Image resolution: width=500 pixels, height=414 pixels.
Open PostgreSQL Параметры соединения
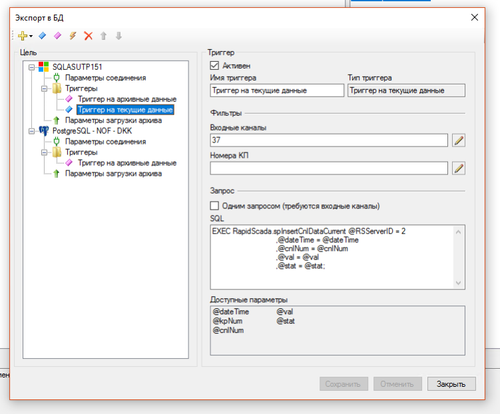[x=105, y=142]
